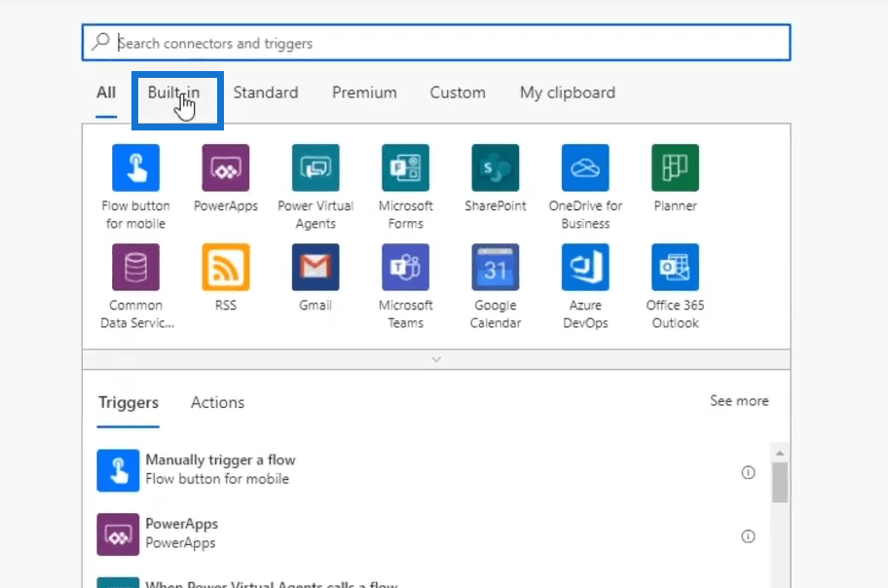Click the search magnifier icon

coord(101,42)
